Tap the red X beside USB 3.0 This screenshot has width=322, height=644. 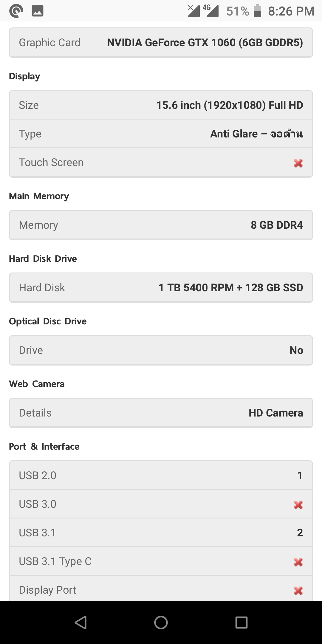[x=298, y=505]
